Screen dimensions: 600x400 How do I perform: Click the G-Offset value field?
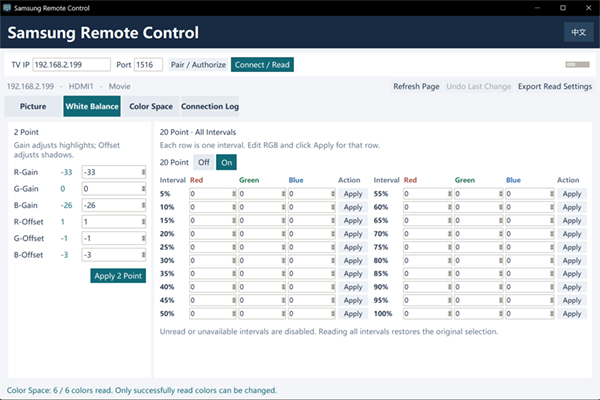coord(114,238)
